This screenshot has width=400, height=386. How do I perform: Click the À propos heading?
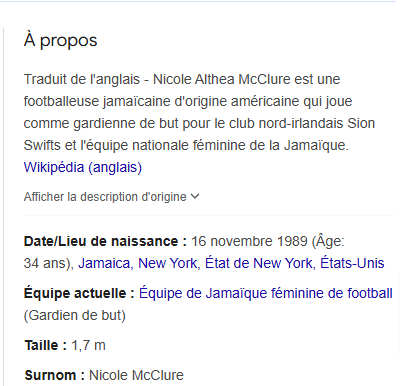tap(60, 41)
